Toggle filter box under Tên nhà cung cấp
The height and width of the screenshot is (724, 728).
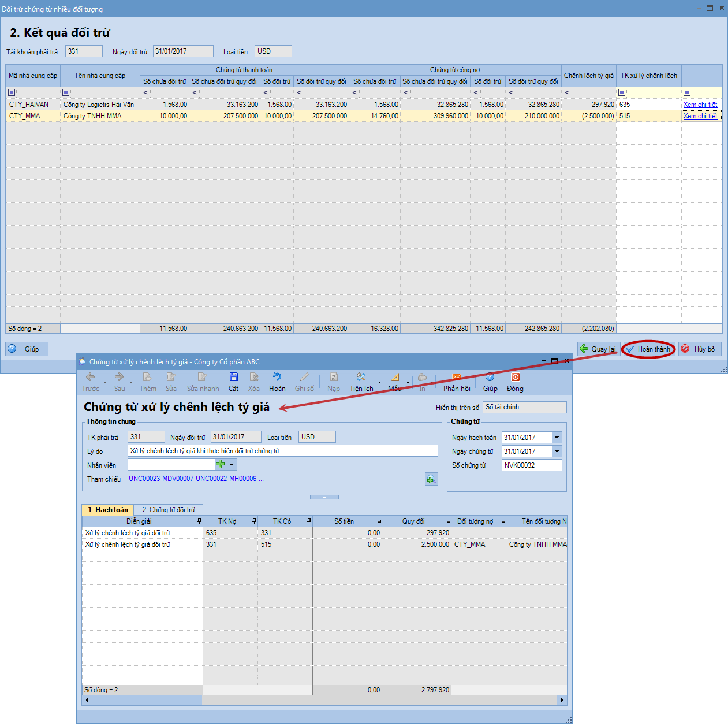point(66,92)
